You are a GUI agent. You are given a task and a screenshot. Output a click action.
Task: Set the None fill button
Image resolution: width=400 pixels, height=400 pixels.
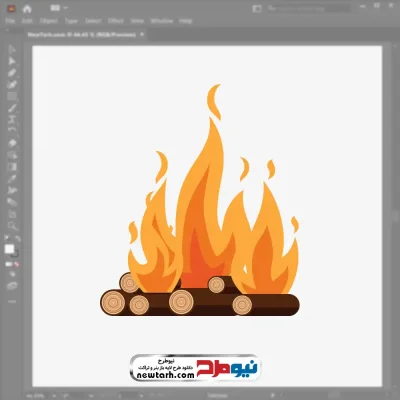point(16,264)
